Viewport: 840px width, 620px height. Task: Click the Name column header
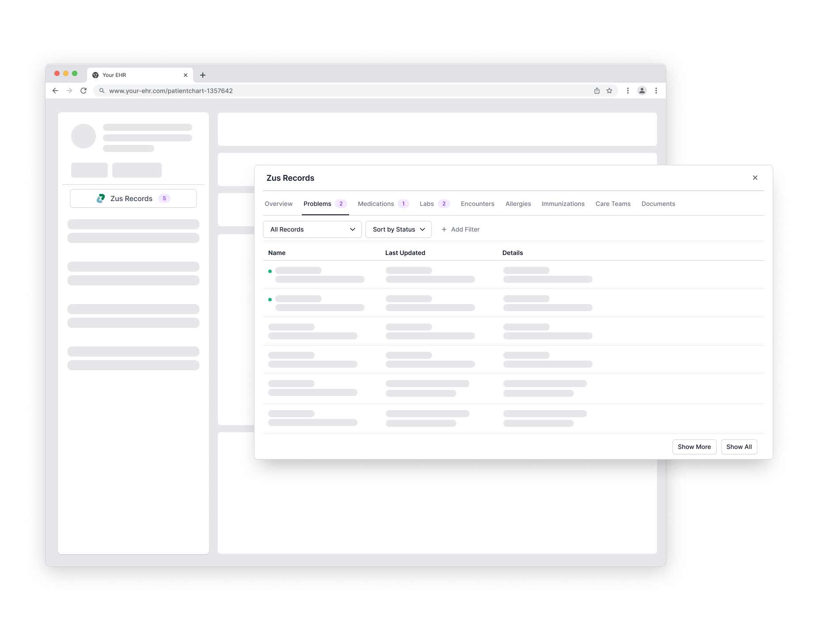277,253
